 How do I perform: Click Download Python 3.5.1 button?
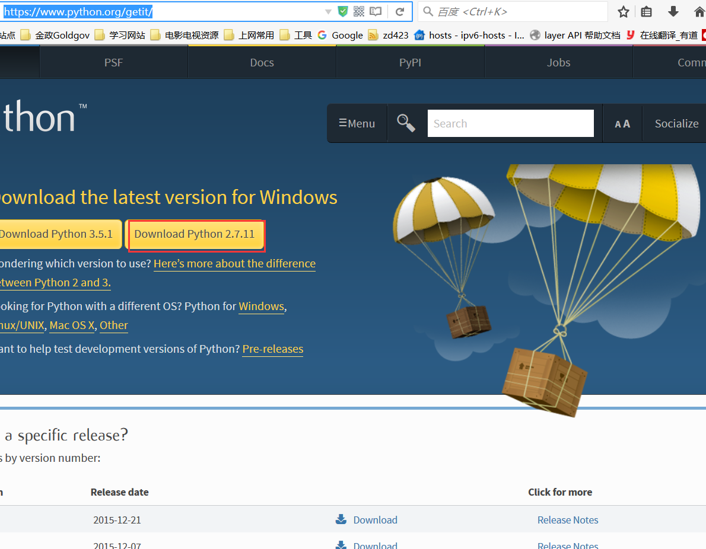[60, 234]
